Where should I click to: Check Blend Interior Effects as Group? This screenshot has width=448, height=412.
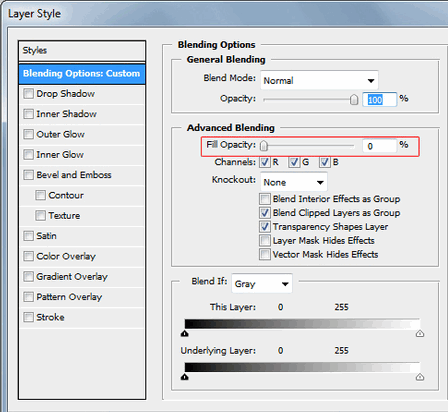265,199
